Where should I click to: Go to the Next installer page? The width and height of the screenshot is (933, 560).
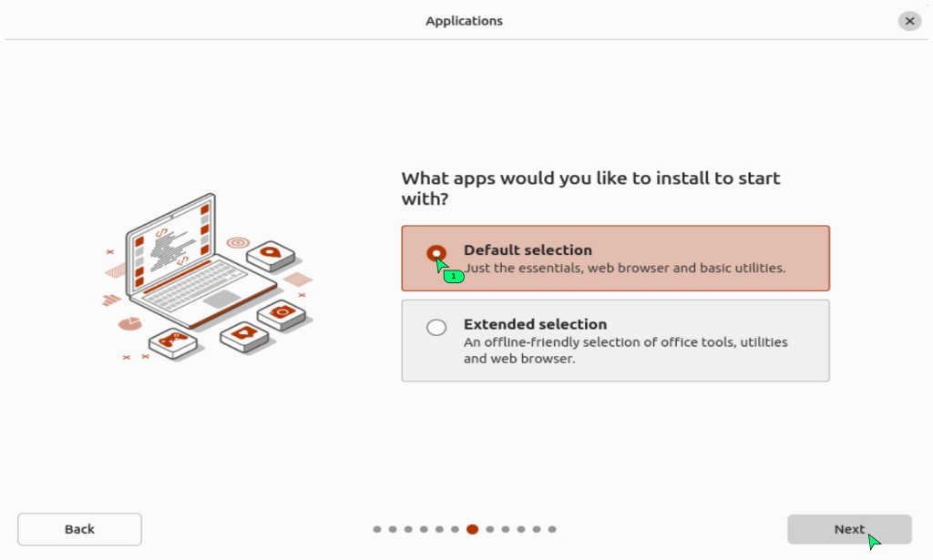(x=849, y=529)
